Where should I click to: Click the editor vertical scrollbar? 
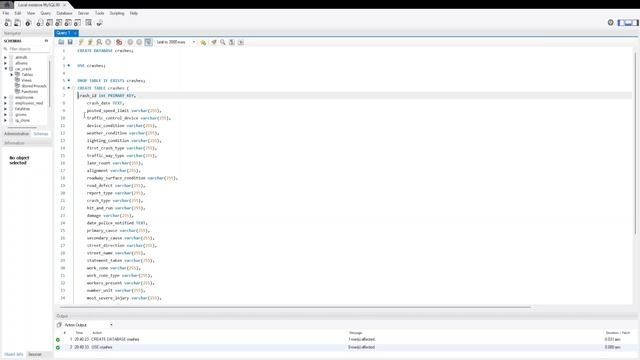coord(636,143)
